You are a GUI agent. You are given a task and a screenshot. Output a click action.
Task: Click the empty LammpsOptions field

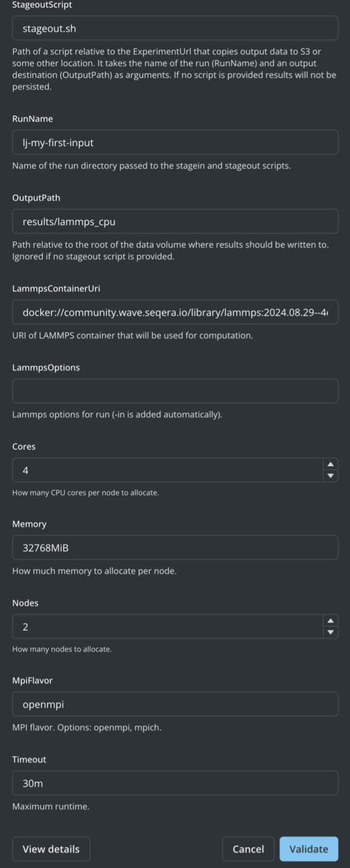tap(175, 391)
